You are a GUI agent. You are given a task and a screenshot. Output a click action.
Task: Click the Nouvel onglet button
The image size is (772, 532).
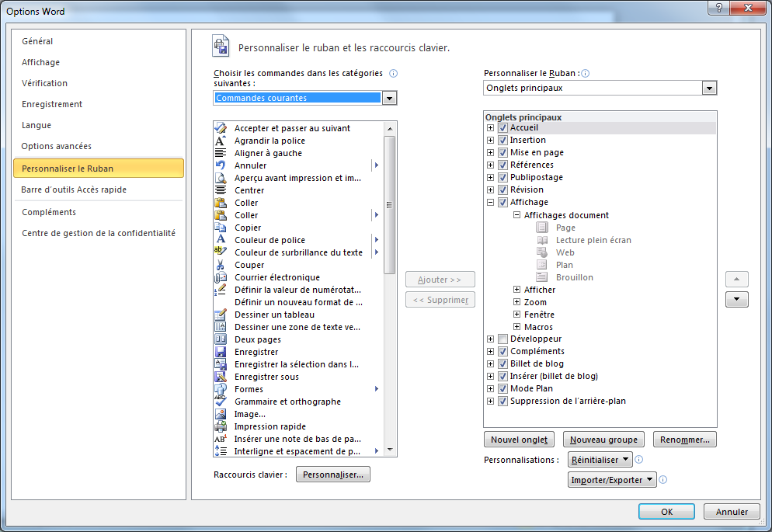519,440
